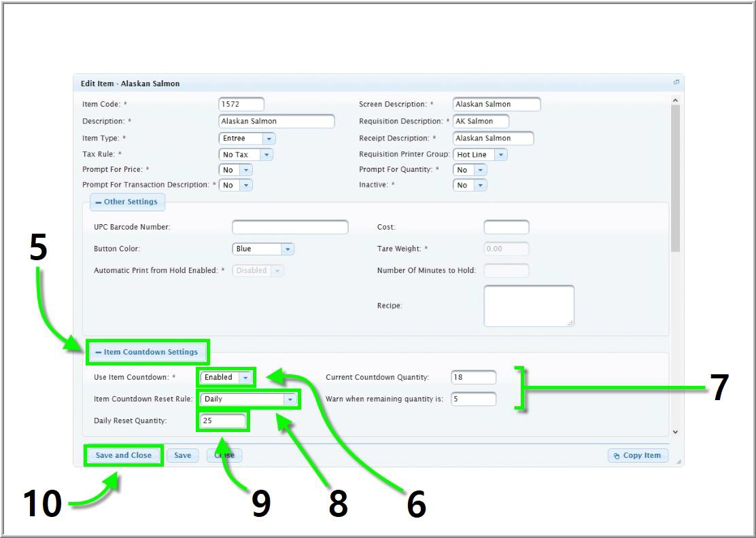
Task: Open the Use Item Countdown dropdown
Action: coord(246,377)
